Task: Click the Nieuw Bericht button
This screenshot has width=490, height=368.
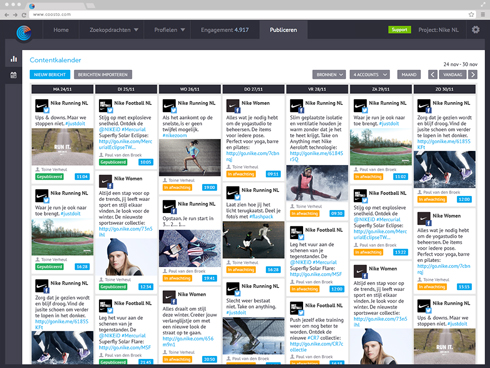Action: point(50,75)
